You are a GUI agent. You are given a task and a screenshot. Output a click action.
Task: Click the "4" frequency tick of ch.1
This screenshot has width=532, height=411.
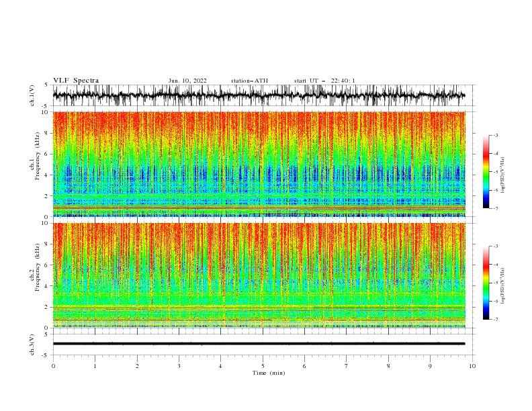[x=48, y=175]
